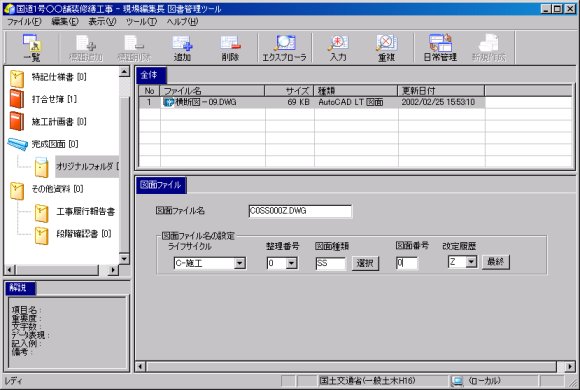Screen dimensions: 580x390
Task: Sort by the 更新日付 column header
Action: 441,91
